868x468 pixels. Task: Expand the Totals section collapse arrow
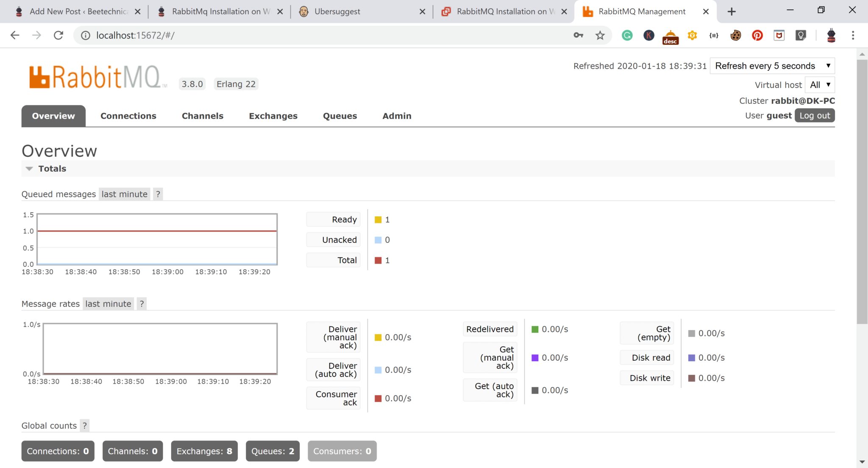pos(29,169)
